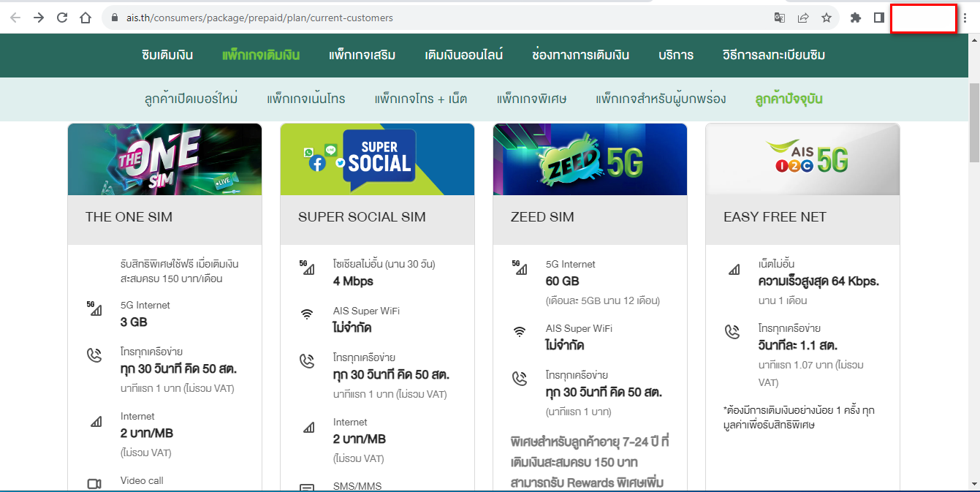
Task: Share this page icon in address bar
Action: point(803,18)
